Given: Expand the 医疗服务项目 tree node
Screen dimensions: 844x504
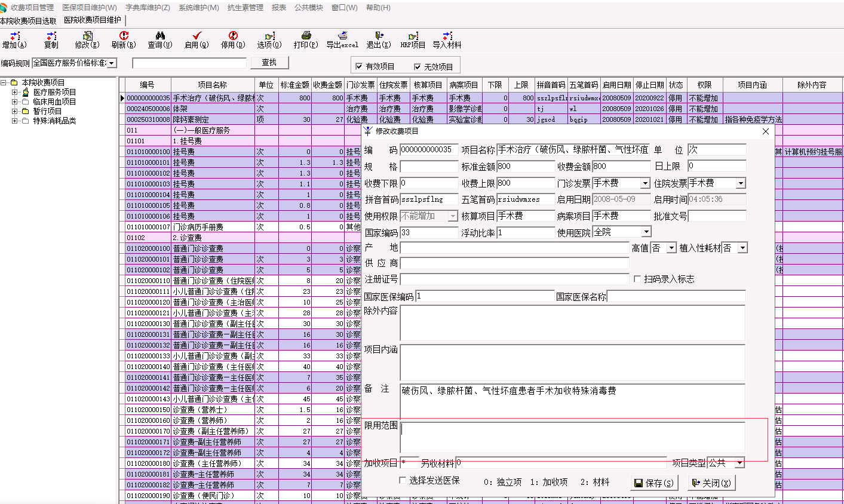Looking at the screenshot, I should click(15, 92).
